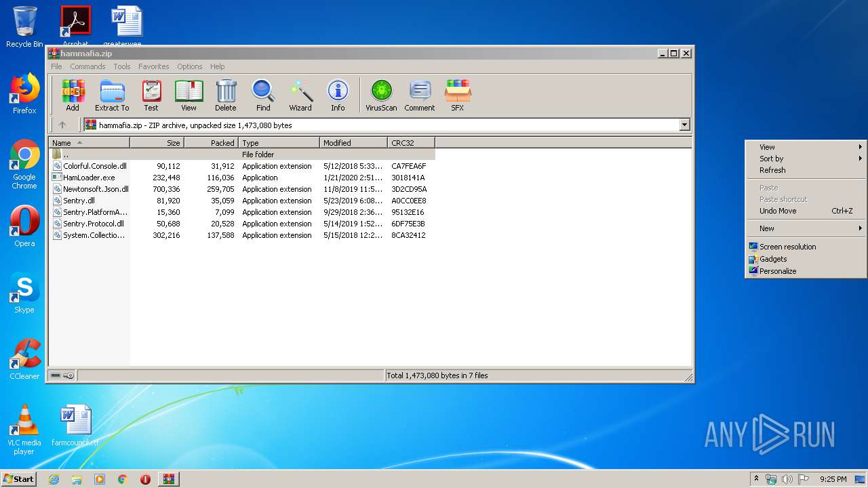Select the Sentry.dll file
868x488 pixels.
tap(242, 201)
